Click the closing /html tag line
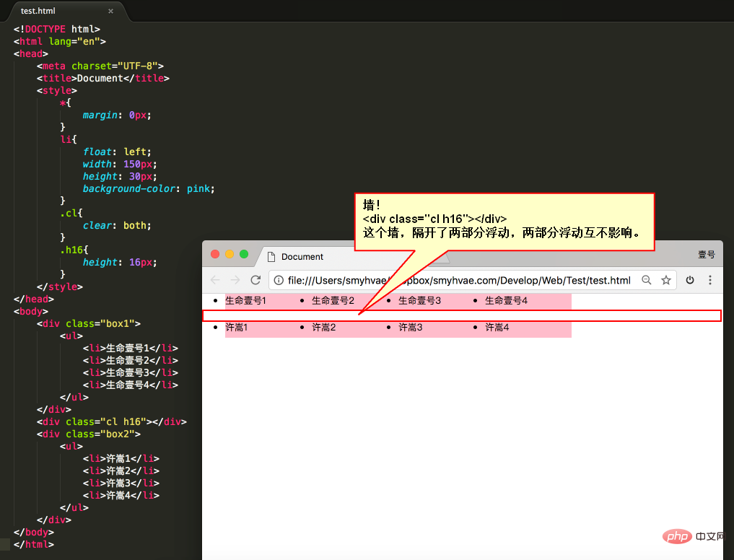Viewport: 734px width, 560px height. (34, 545)
